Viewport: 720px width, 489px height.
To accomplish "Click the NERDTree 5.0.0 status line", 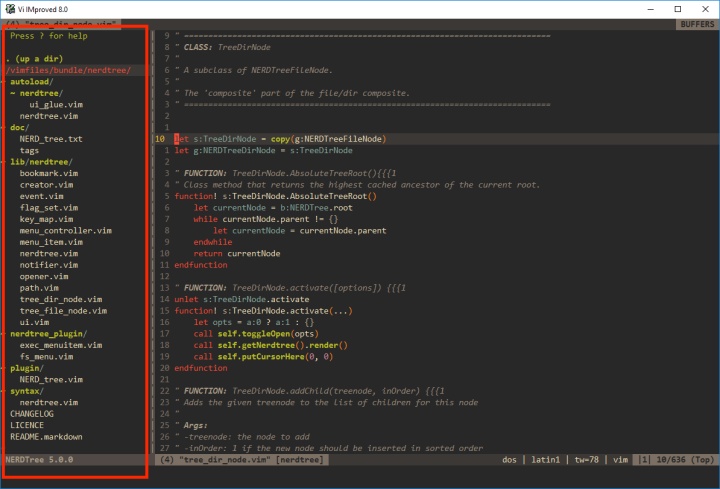I will 39,460.
